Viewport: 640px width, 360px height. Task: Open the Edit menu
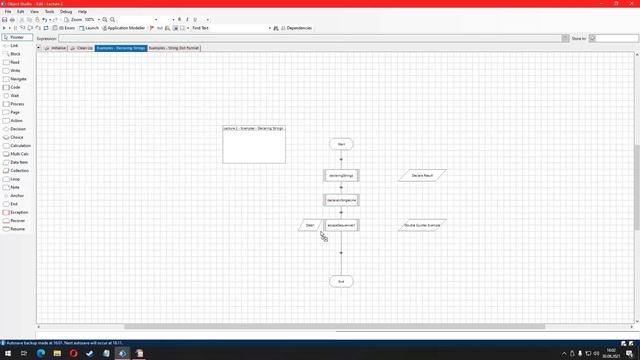[20, 12]
